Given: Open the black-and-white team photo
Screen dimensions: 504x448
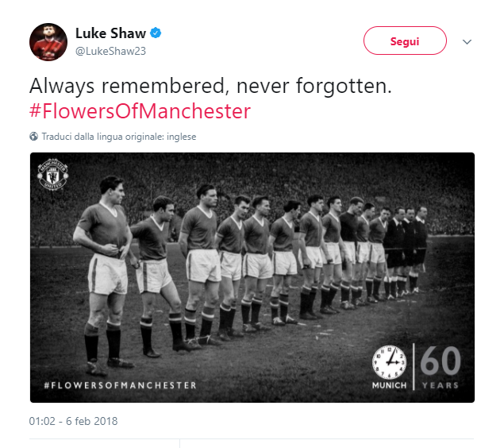Looking at the screenshot, I should click(252, 277).
